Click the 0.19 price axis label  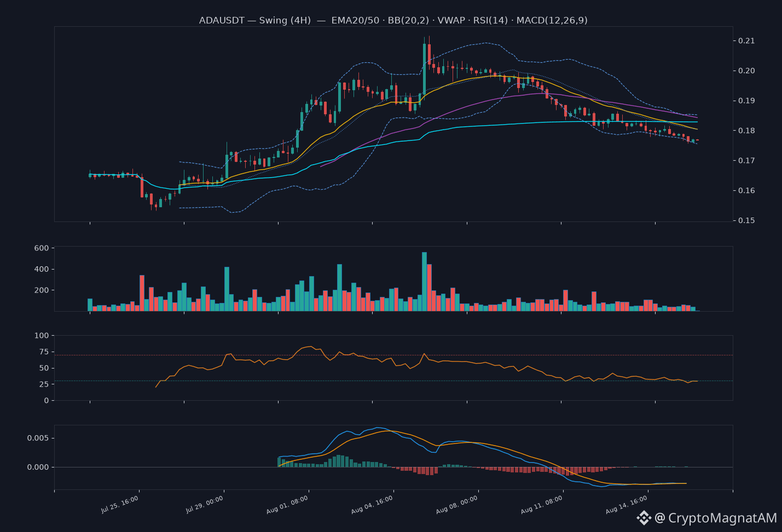click(746, 101)
